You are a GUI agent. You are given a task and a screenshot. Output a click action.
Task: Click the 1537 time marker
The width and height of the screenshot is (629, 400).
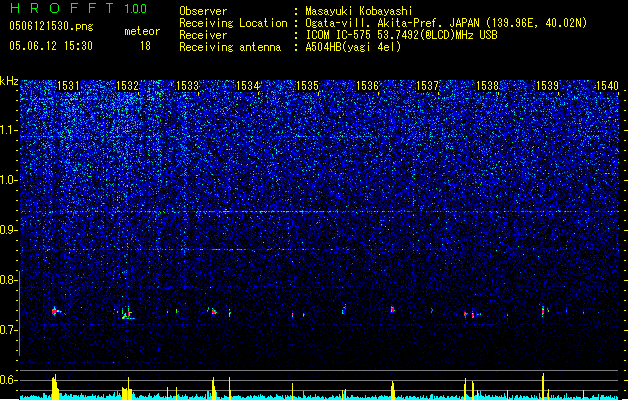tap(428, 86)
